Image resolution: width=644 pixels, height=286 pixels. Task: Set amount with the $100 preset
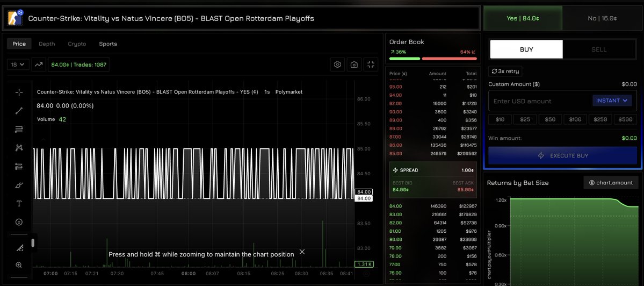pyautogui.click(x=575, y=119)
